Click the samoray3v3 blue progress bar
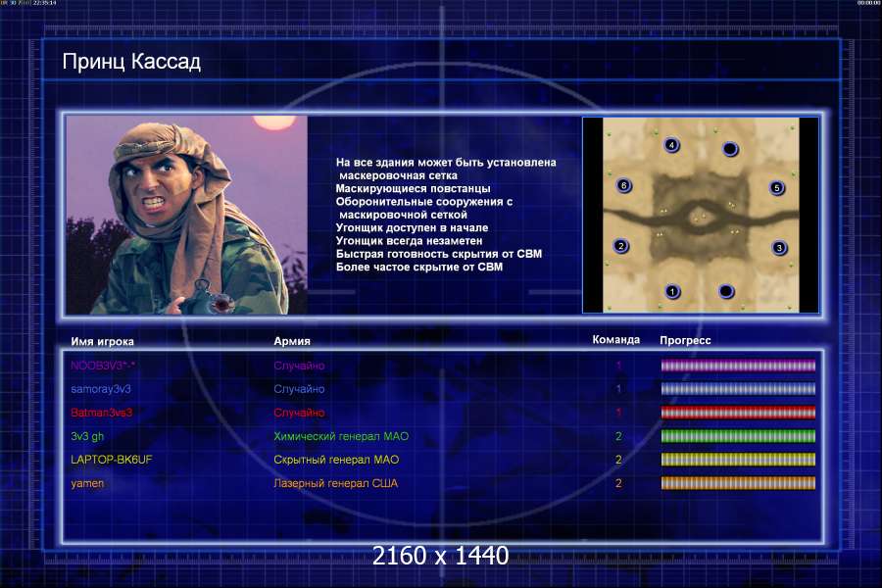This screenshot has height=588, width=882. [x=738, y=389]
